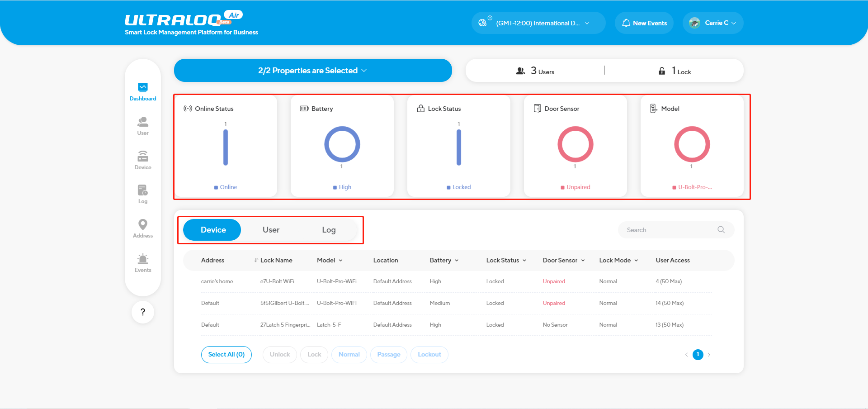Go to the next page arrow

click(709, 355)
